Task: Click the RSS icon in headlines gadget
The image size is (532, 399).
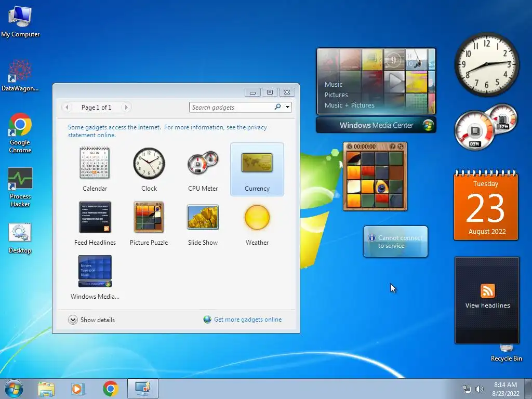Action: (487, 291)
